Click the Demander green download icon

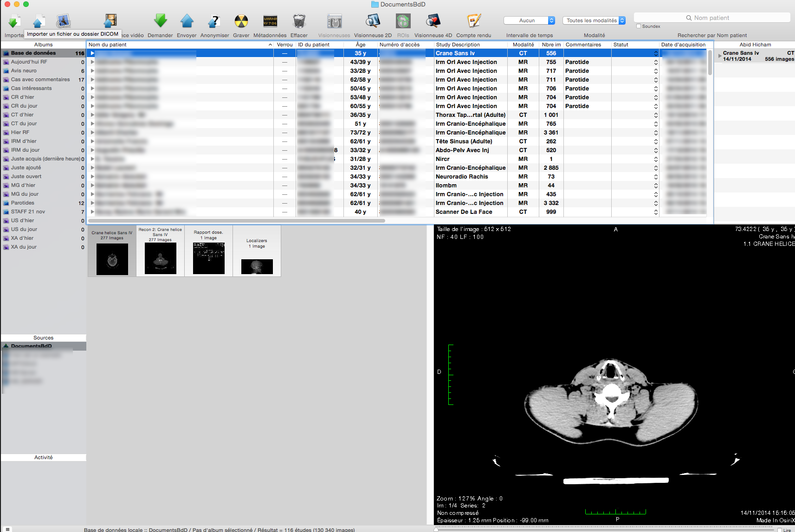point(161,21)
